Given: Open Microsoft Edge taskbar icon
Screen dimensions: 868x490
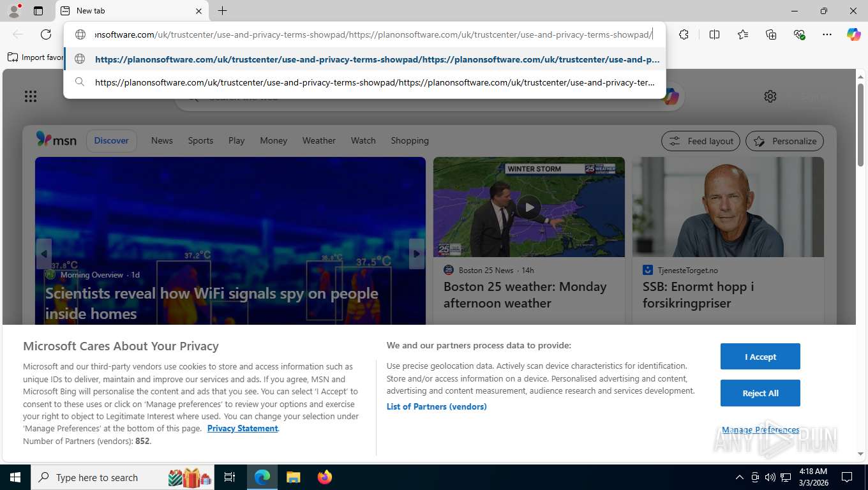Looking at the screenshot, I should point(262,477).
